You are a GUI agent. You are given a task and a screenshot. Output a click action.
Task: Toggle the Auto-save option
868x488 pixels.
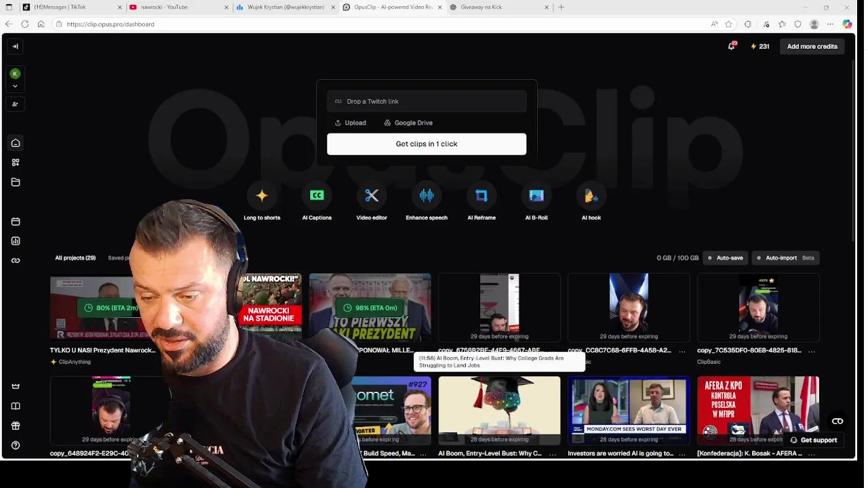click(726, 258)
